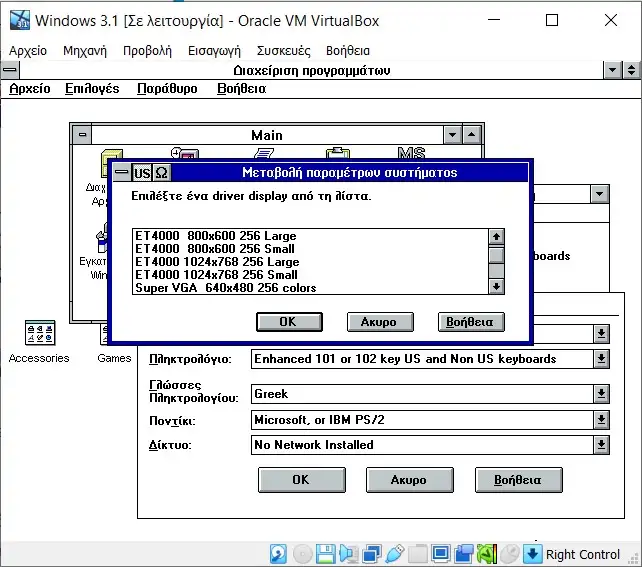Viewport: 642px width, 567px height.
Task: Open the Μηχανή menu
Action: click(85, 51)
